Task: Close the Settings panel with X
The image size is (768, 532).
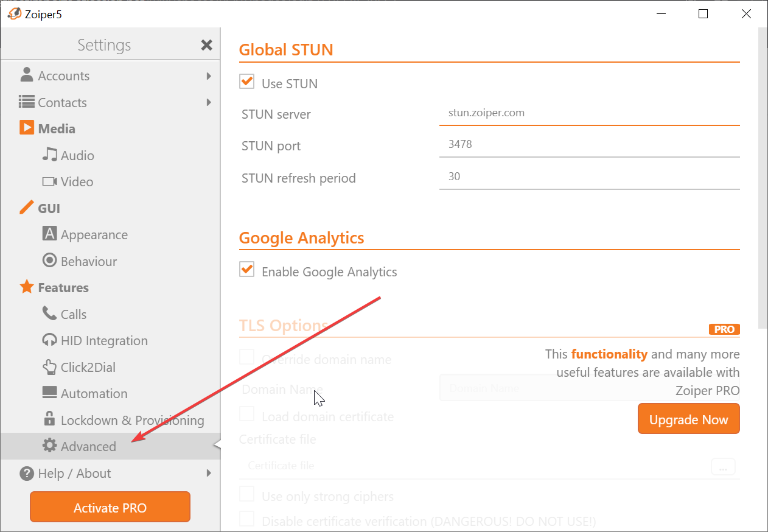Action: pyautogui.click(x=207, y=45)
